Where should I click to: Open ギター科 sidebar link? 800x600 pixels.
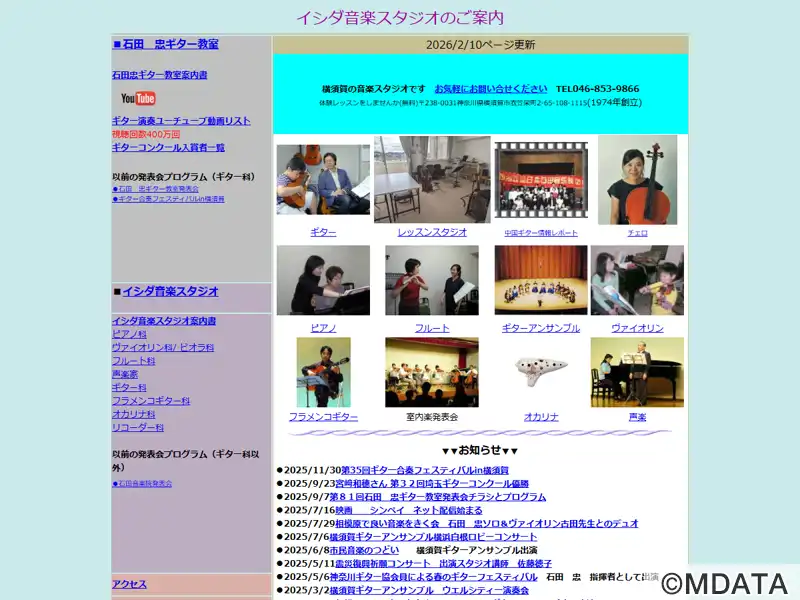pyautogui.click(x=129, y=387)
